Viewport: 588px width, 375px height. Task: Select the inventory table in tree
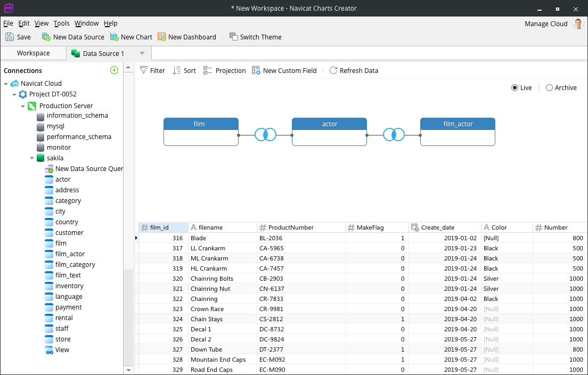[x=69, y=286]
